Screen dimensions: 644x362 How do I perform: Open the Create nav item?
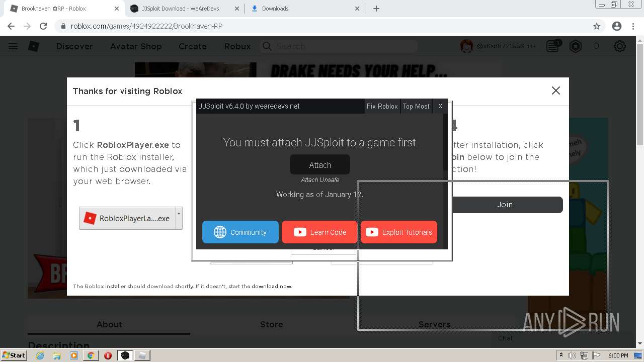[x=193, y=46]
